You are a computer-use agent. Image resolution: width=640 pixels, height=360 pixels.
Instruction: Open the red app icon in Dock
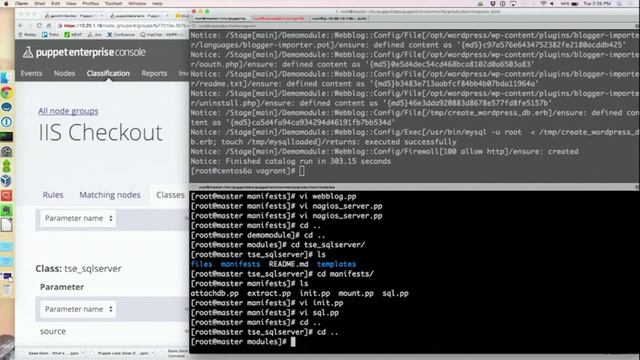click(6, 196)
